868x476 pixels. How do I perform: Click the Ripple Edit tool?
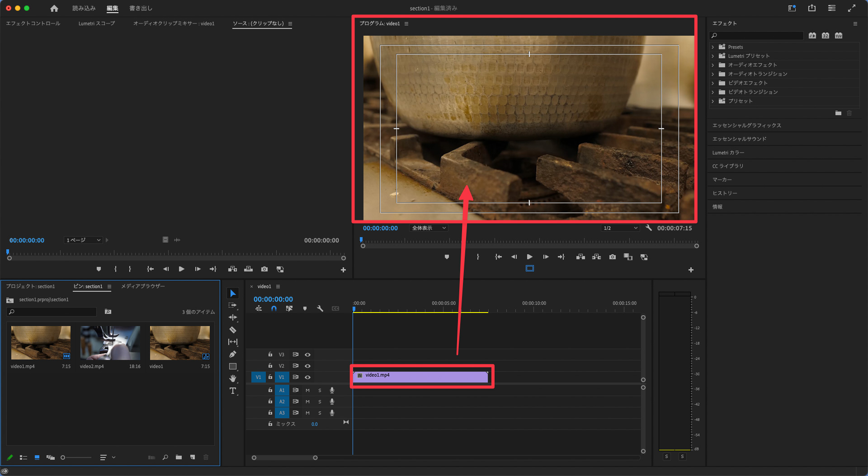click(x=233, y=318)
